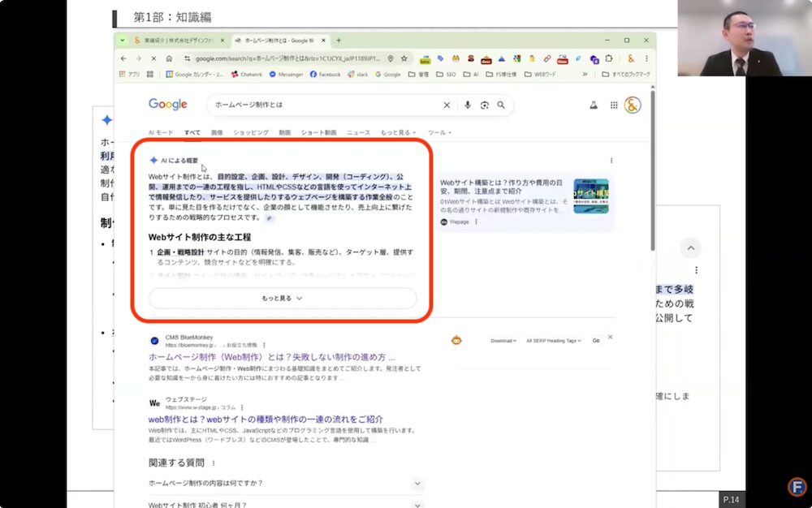Open the CMS BlueMonkey result link

click(x=272, y=356)
